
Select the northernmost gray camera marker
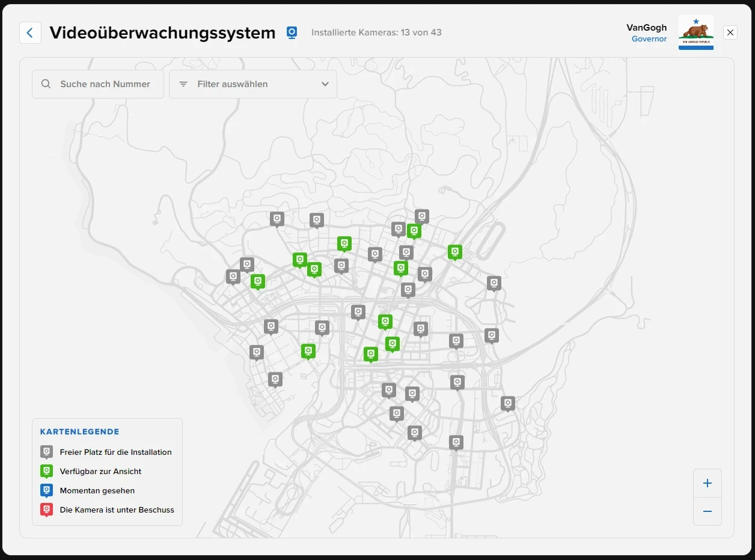click(x=422, y=216)
